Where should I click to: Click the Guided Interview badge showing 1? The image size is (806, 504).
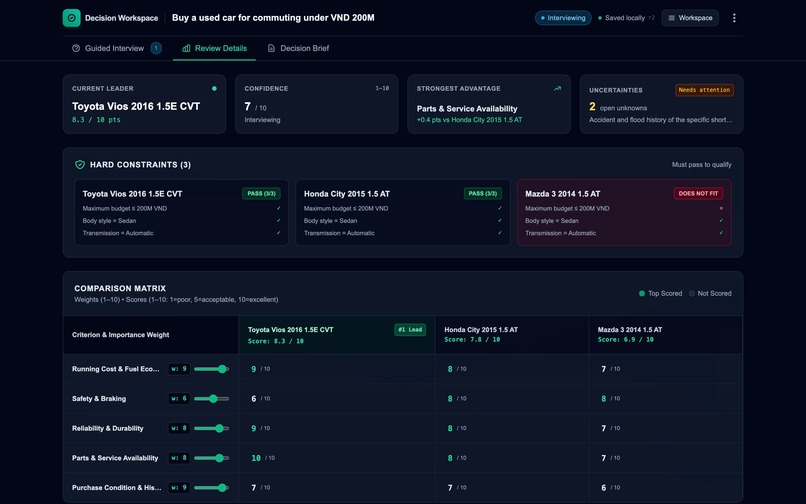(x=156, y=48)
